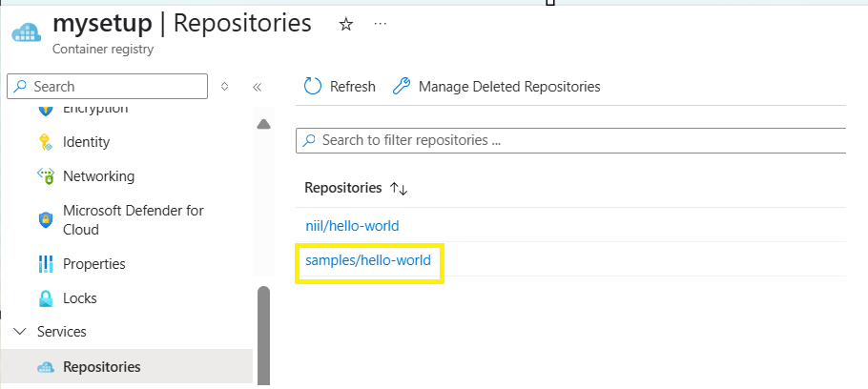Click the wrench icon for deleted repositories
Screen dimensions: 868x389
[x=402, y=87]
